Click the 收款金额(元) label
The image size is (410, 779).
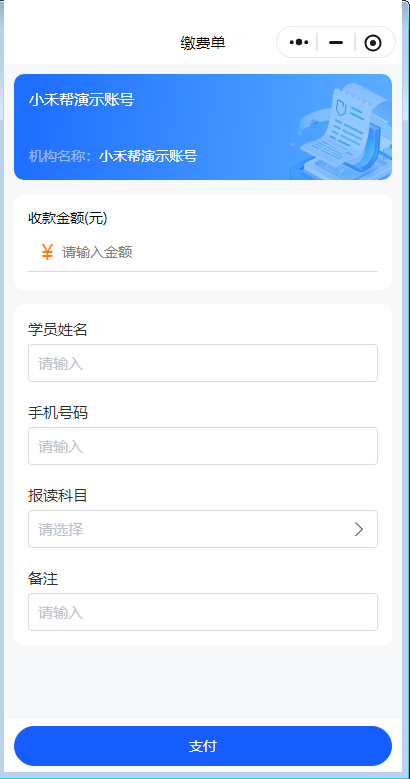coord(68,218)
